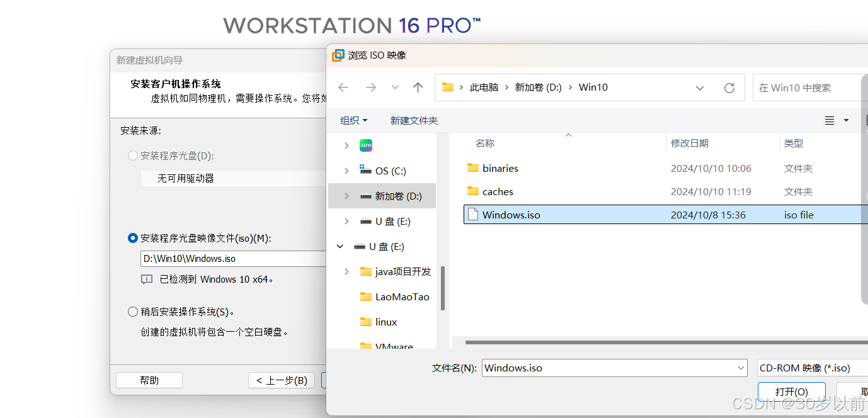Go forward in the ISO browse dialog
Viewport: 868px width, 418px height.
point(370,88)
